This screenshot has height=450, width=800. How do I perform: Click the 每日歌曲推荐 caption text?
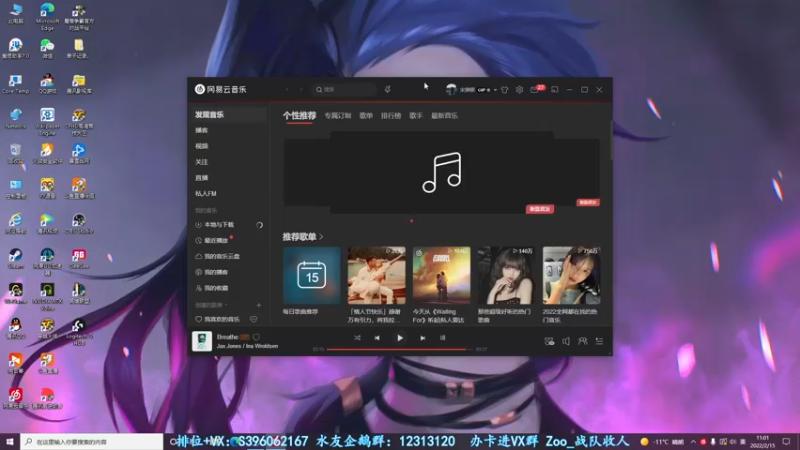[x=300, y=312]
